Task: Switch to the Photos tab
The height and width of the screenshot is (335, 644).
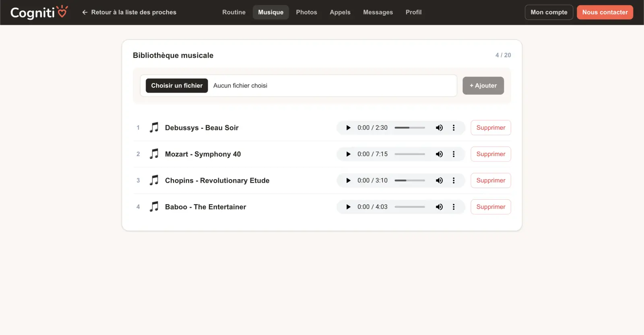Action: pos(307,12)
